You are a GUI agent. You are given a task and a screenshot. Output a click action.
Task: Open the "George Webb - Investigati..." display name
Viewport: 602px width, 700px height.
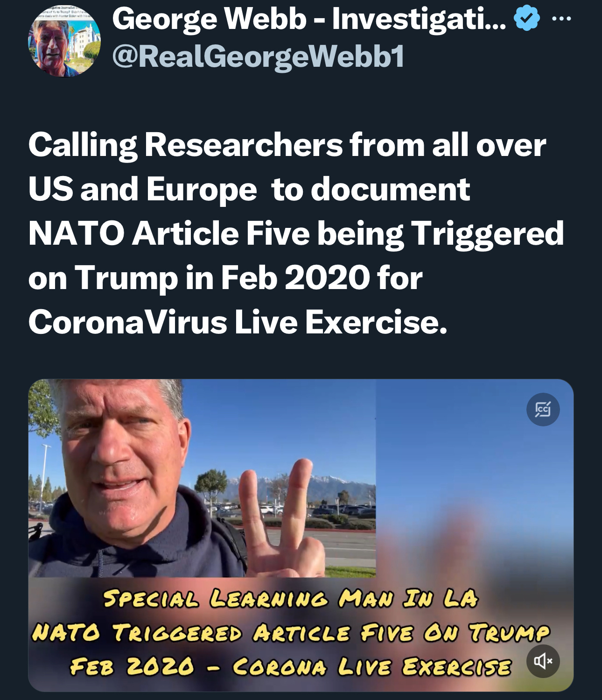309,20
